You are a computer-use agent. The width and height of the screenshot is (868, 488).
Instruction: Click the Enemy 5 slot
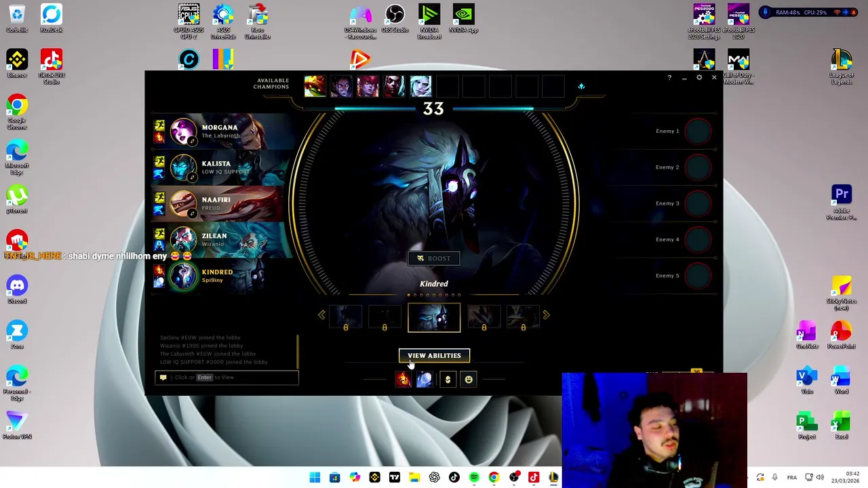(x=684, y=276)
